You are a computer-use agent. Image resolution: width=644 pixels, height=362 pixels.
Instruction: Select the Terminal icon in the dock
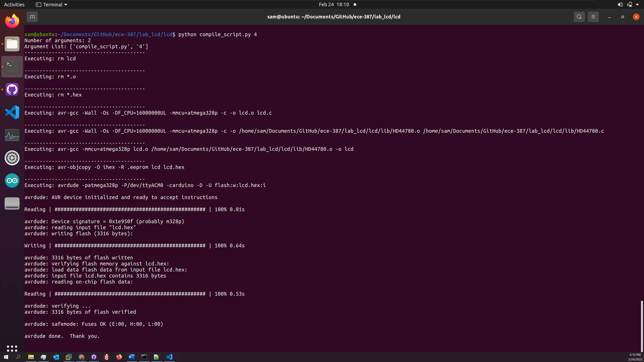coord(12,67)
